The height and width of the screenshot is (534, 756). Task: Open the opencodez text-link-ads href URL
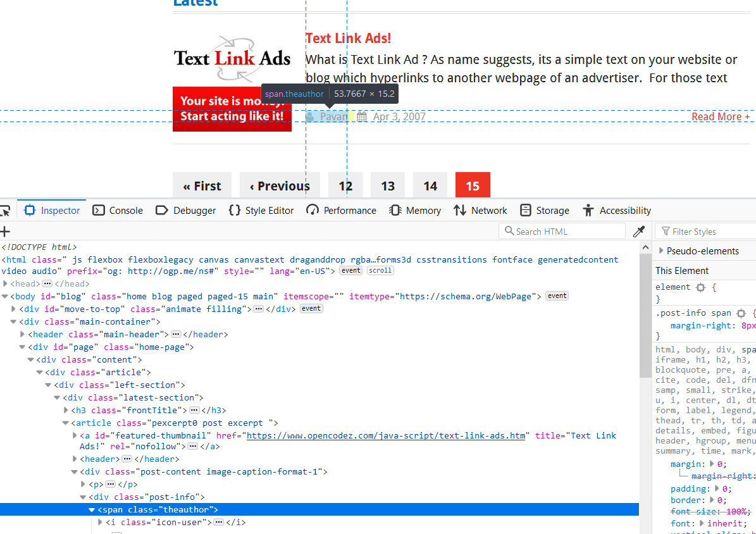386,435
